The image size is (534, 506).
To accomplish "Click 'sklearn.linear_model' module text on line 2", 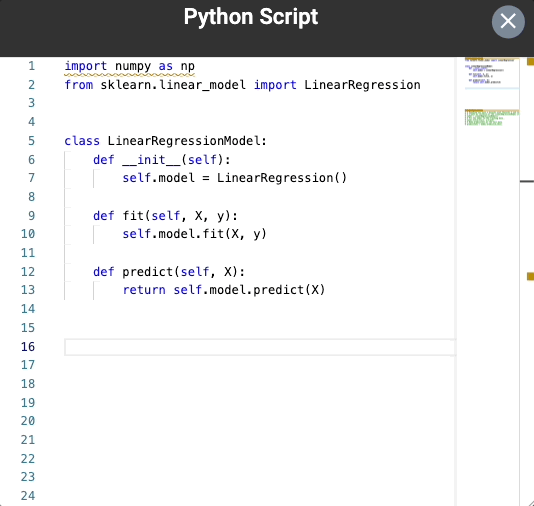I will pyautogui.click(x=173, y=85).
